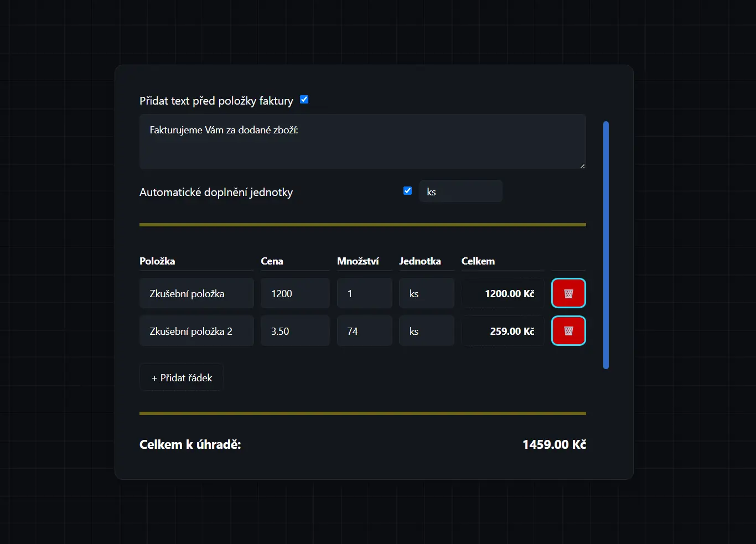The image size is (756, 544).
Task: Edit the Zkušební položka 2 name field
Action: tap(196, 331)
